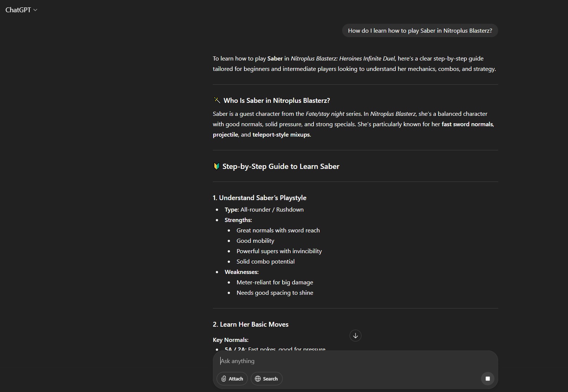Click the globe icon in Search

[x=258, y=379]
